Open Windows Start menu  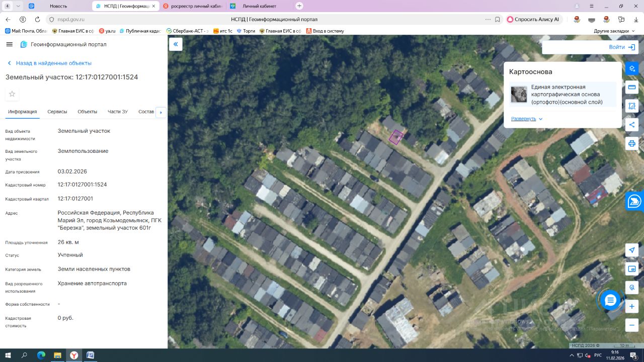coord(8,355)
